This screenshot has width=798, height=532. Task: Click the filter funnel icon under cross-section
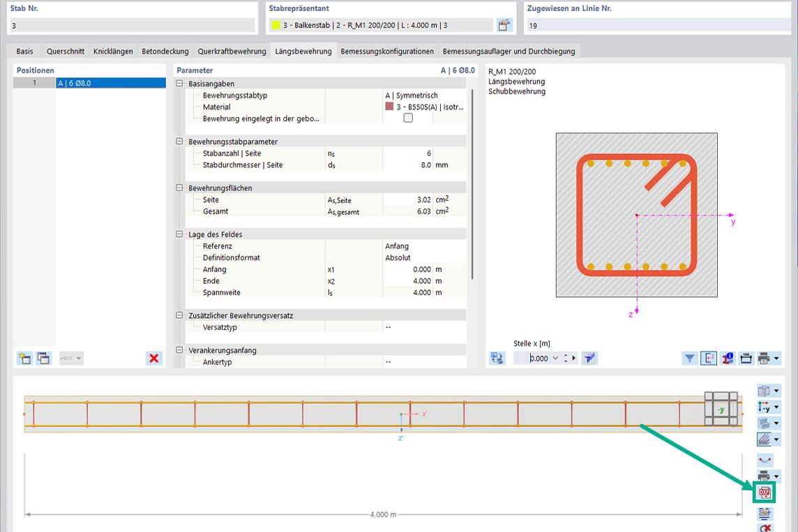(689, 358)
